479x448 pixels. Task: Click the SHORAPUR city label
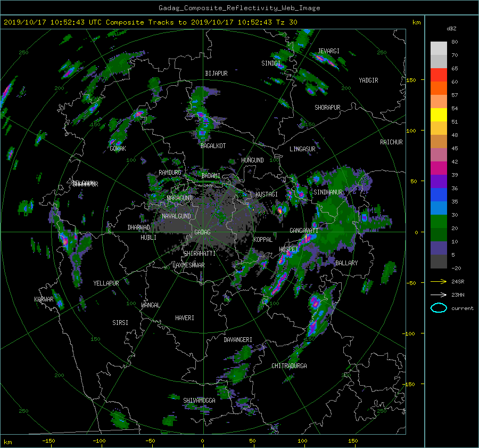pos(327,107)
